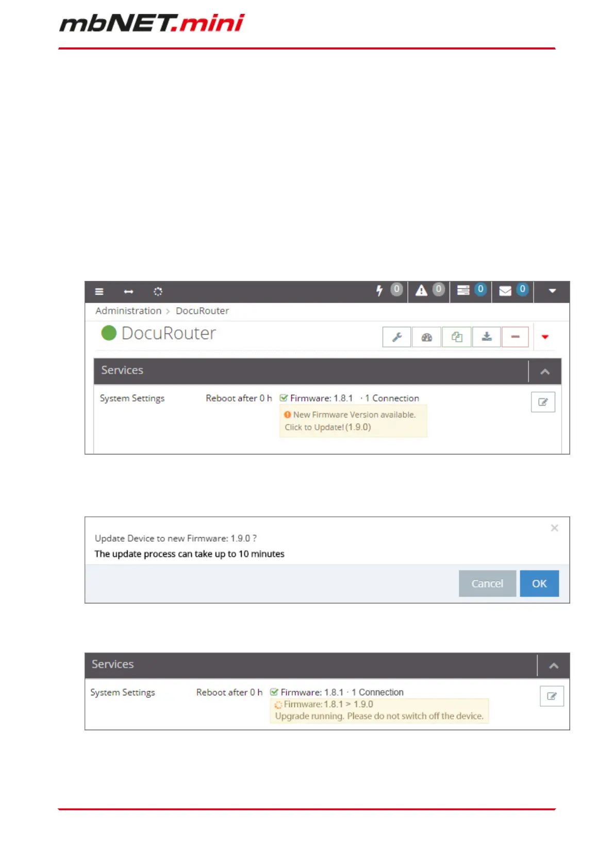Click 'Update Device to new Firmware: 1.9.0 ?' text
This screenshot has width=614, height=868.
click(176, 538)
